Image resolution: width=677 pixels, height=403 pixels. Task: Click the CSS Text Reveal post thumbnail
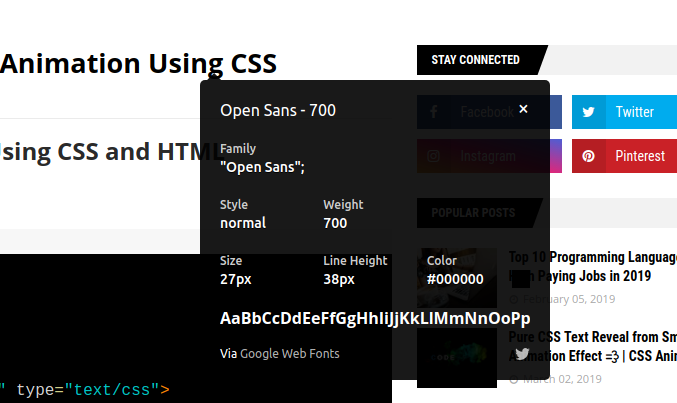click(x=457, y=357)
